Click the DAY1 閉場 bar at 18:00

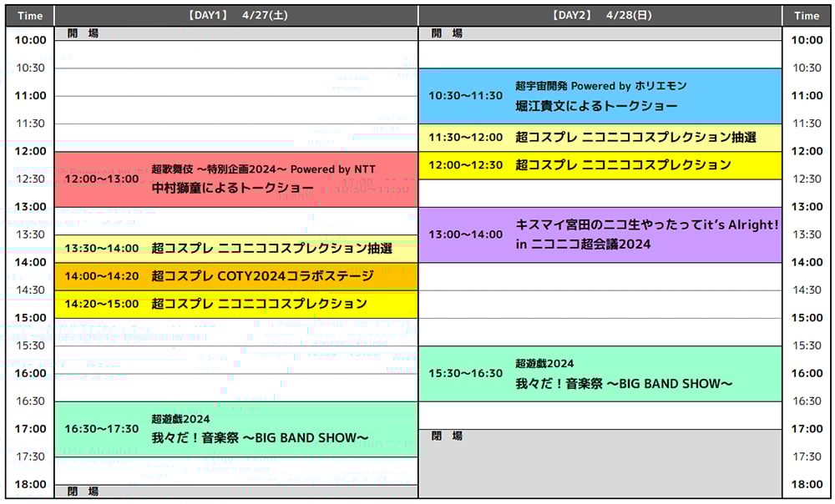pyautogui.click(x=235, y=491)
